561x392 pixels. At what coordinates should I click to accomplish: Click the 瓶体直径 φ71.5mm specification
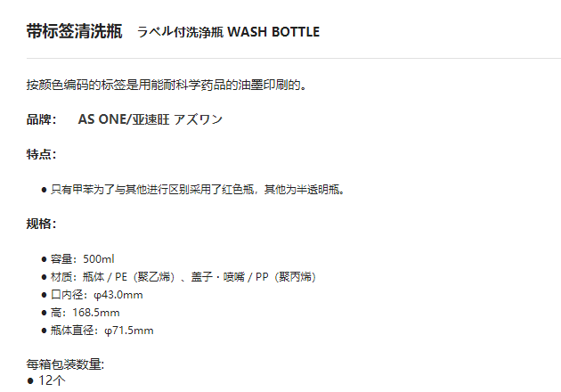point(102,331)
